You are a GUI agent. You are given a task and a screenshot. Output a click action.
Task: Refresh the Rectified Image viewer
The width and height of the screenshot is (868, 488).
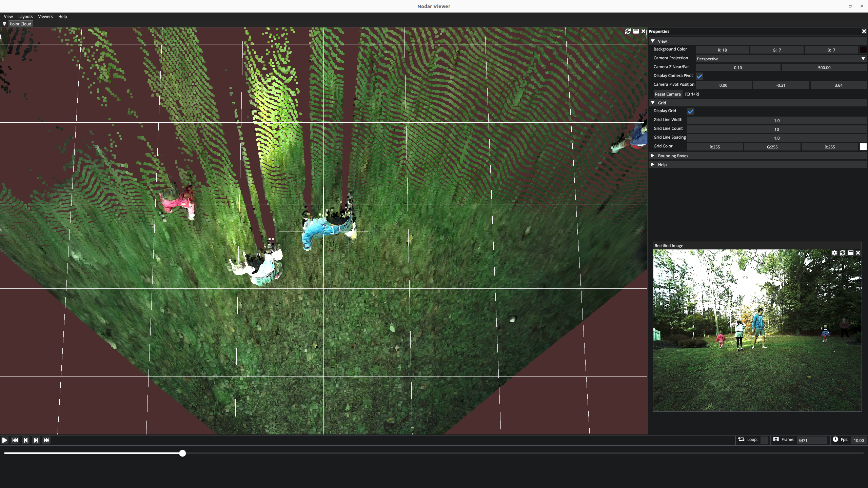click(843, 253)
